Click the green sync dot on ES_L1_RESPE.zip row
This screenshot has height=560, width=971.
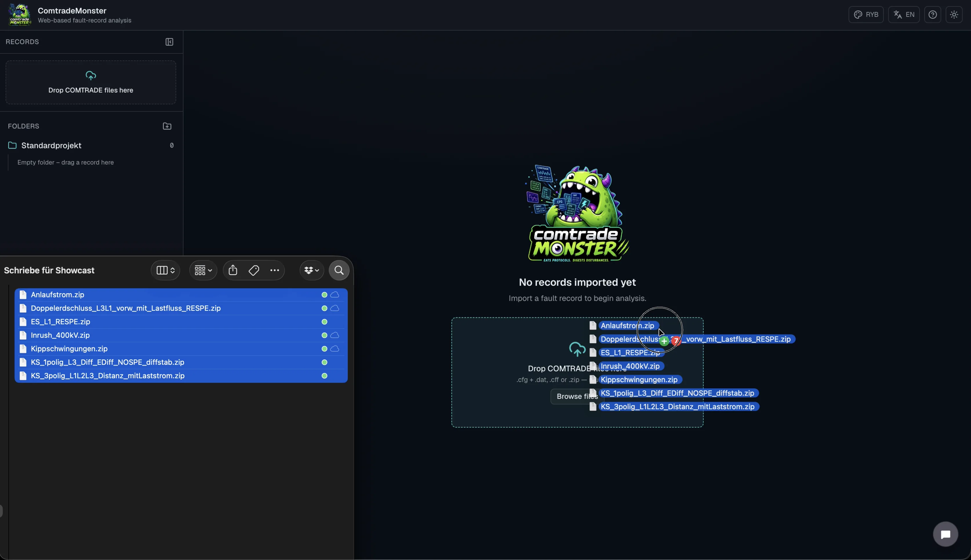pyautogui.click(x=324, y=321)
